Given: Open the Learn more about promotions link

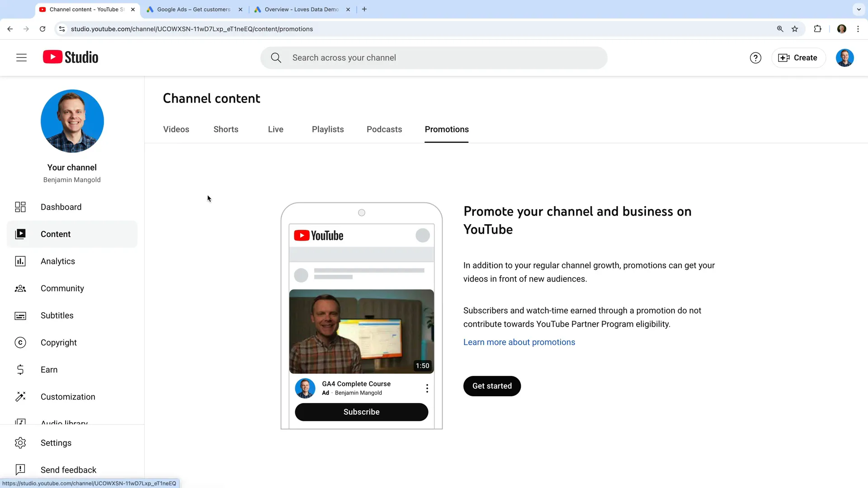Looking at the screenshot, I should (x=519, y=342).
